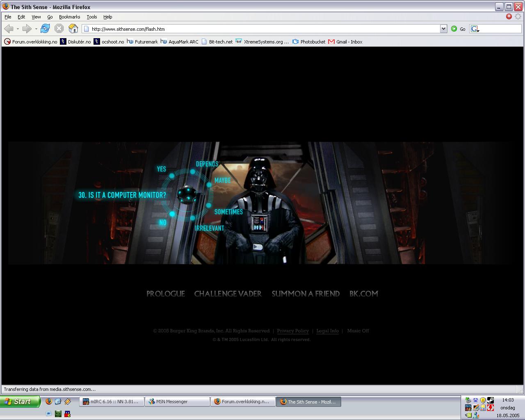Viewport: 525px width, 420px height.
Task: Open the XtremeSystems.org bookmark
Action: click(x=262, y=42)
